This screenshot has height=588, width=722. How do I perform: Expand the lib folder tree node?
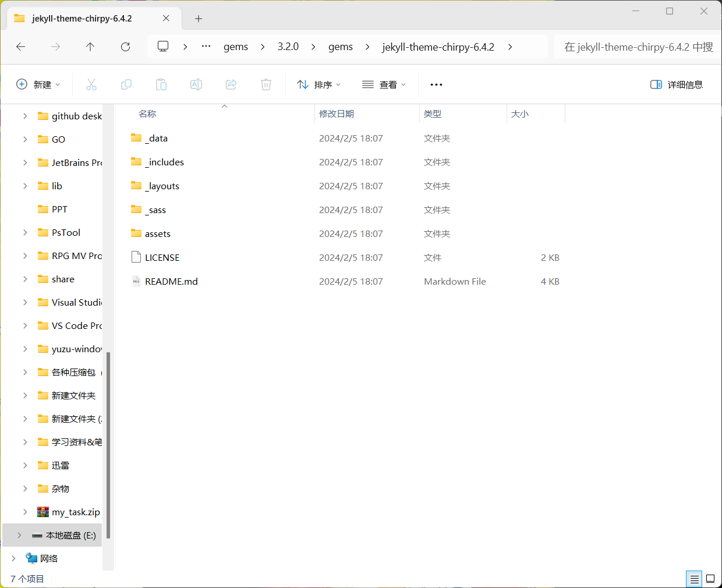25,186
